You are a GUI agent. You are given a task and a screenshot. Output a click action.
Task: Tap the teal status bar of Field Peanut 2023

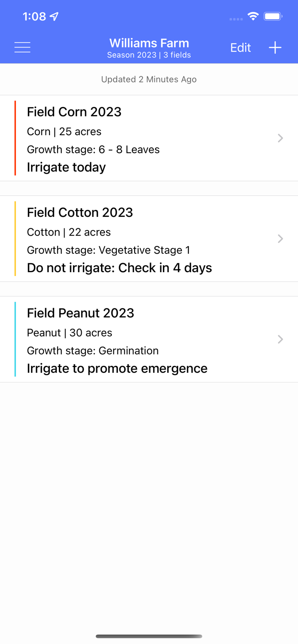click(16, 339)
